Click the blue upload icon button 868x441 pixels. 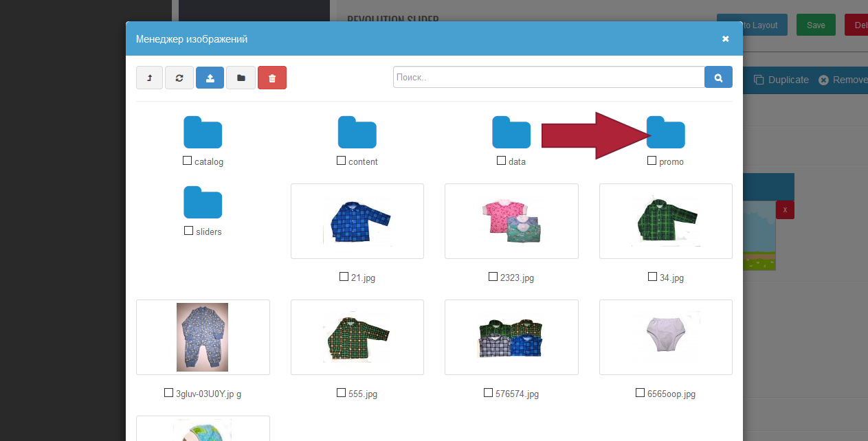(x=210, y=78)
